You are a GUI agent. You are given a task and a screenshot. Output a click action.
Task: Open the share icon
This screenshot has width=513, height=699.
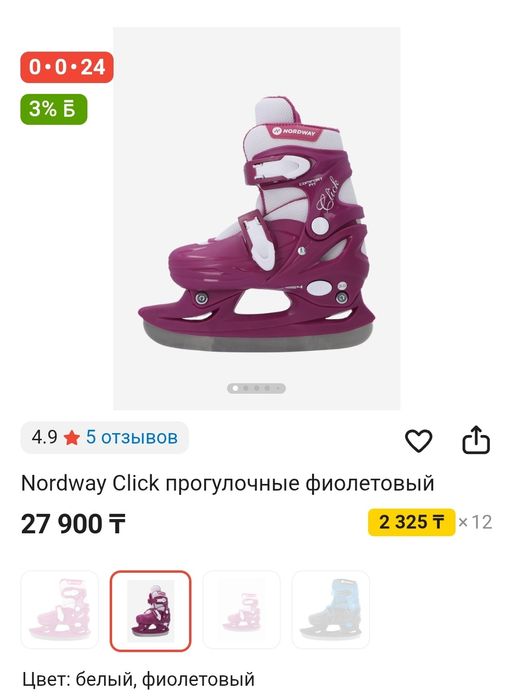[x=476, y=440]
